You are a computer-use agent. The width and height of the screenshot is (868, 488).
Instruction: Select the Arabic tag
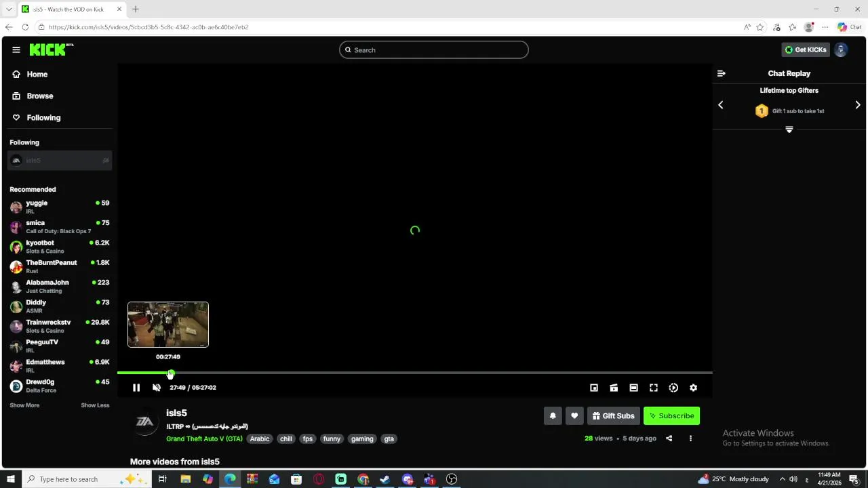(x=260, y=439)
